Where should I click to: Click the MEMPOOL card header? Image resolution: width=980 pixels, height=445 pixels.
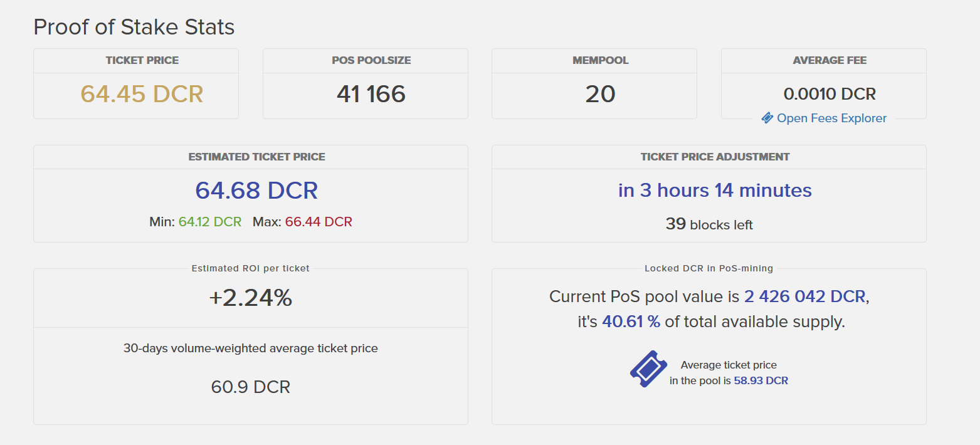coord(601,60)
